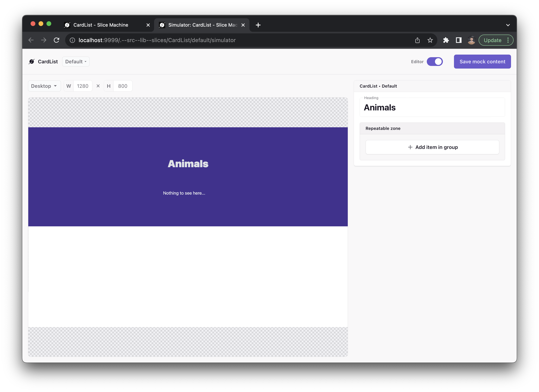Screen dimensions: 539x392
Task: Open the browser extensions puzzle icon
Action: tap(446, 40)
